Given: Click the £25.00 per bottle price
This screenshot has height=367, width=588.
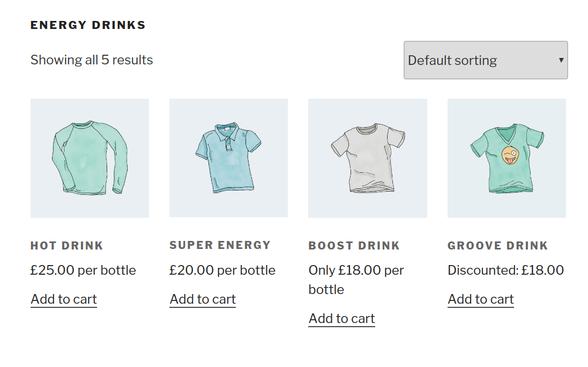Looking at the screenshot, I should [83, 270].
